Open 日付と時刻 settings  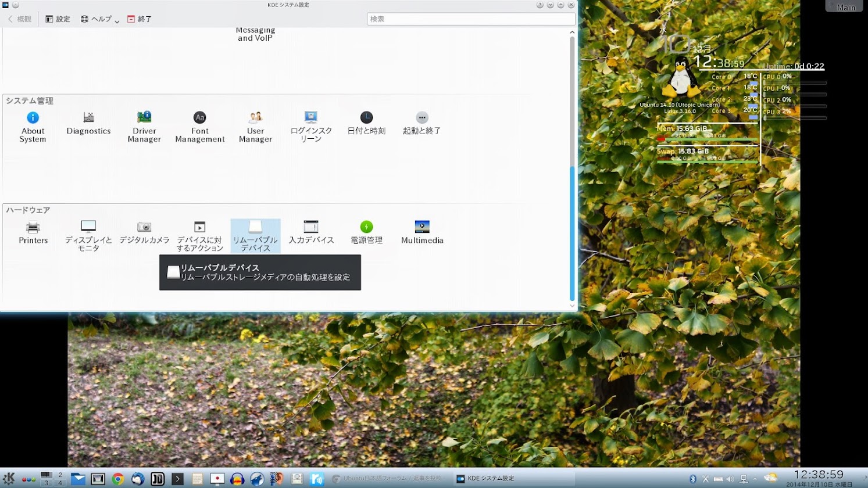coord(366,124)
